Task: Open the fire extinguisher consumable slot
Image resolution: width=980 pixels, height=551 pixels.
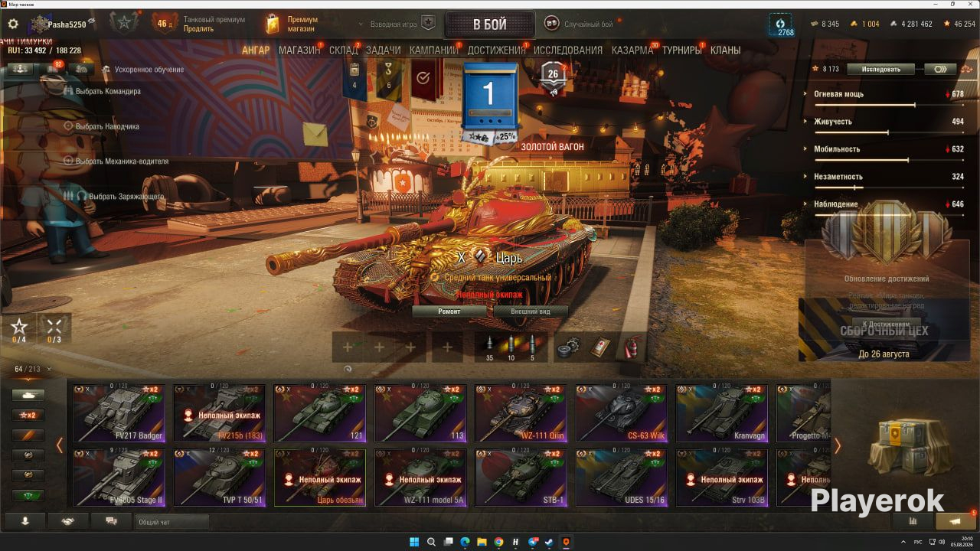Action: [x=632, y=347]
